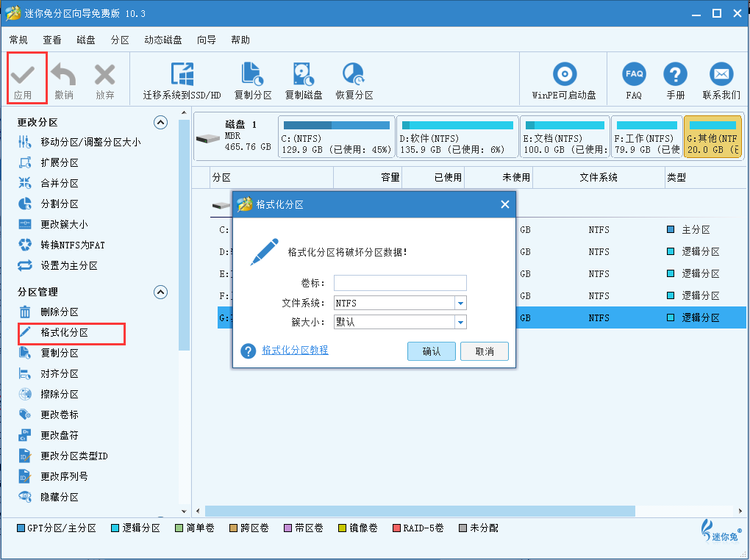This screenshot has width=750, height=560.
Task: Open the Dynamic Disk (动态磁盘) menu
Action: tap(163, 40)
